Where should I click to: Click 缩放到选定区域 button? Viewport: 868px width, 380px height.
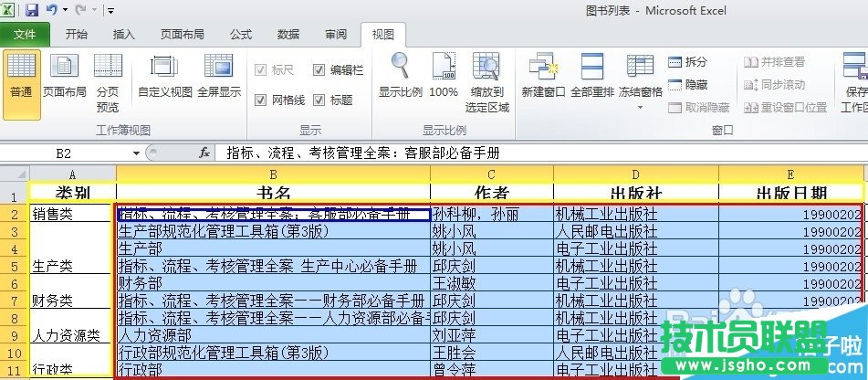[487, 83]
